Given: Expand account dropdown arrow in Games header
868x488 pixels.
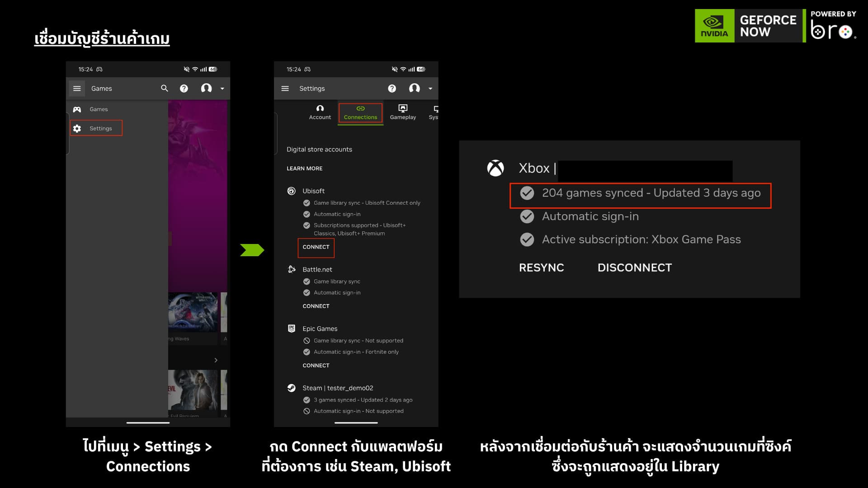Looking at the screenshot, I should (222, 89).
